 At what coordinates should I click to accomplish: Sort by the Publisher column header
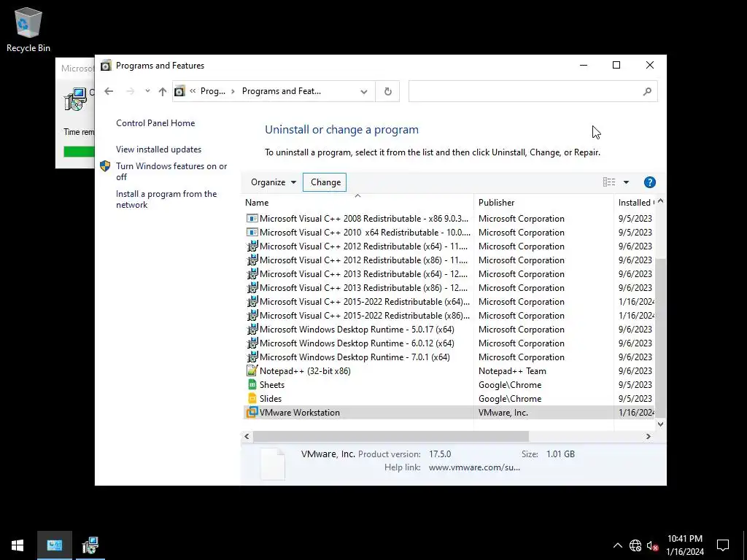click(543, 203)
